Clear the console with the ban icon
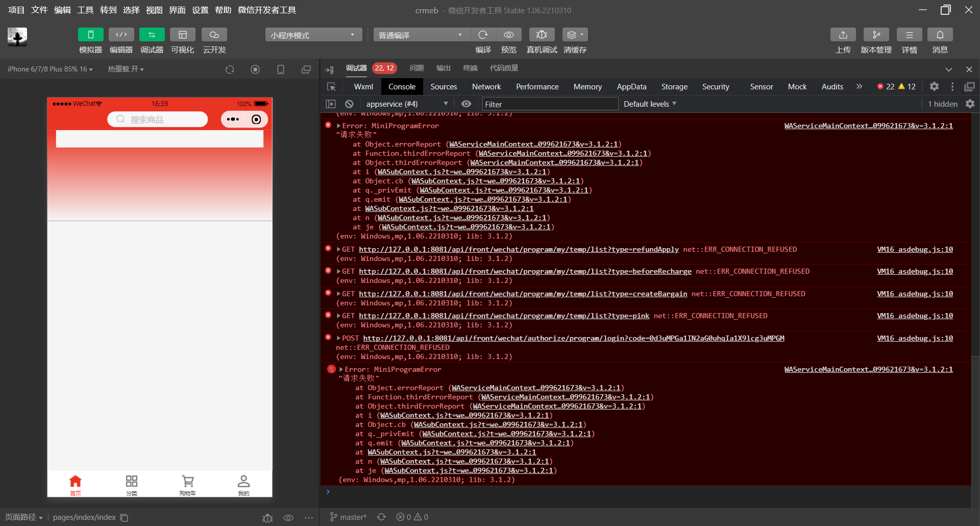The image size is (980, 526). tap(349, 104)
